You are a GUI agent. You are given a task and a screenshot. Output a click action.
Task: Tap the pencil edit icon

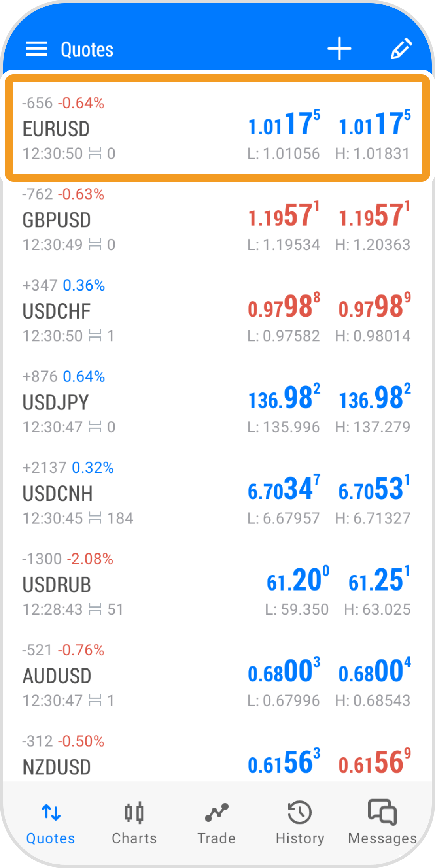click(401, 49)
